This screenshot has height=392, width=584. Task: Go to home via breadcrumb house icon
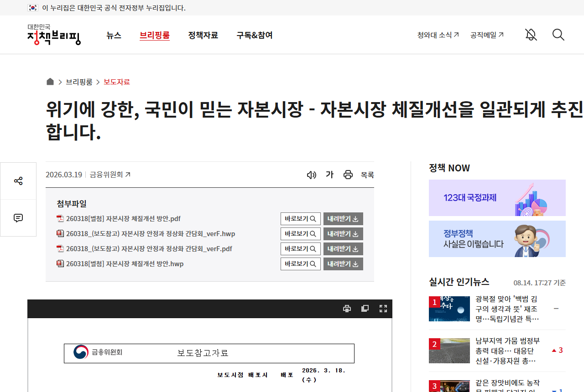[50, 82]
